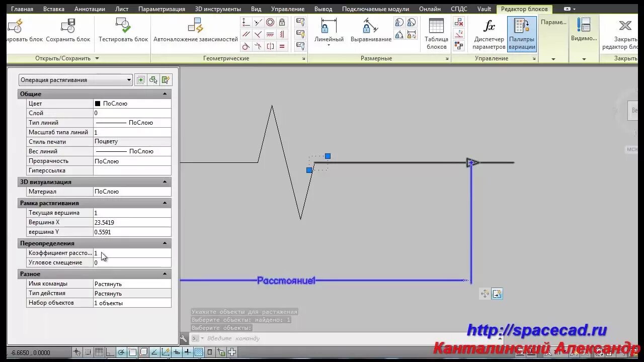
Task: Apply the Horizontal geometric constraint
Action: [x=270, y=34]
